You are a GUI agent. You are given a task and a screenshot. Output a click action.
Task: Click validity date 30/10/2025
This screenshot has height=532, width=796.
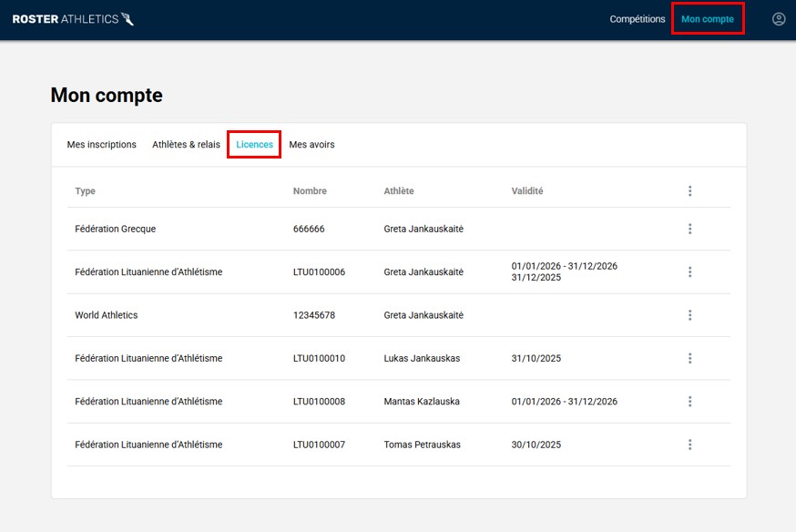pyautogui.click(x=536, y=445)
